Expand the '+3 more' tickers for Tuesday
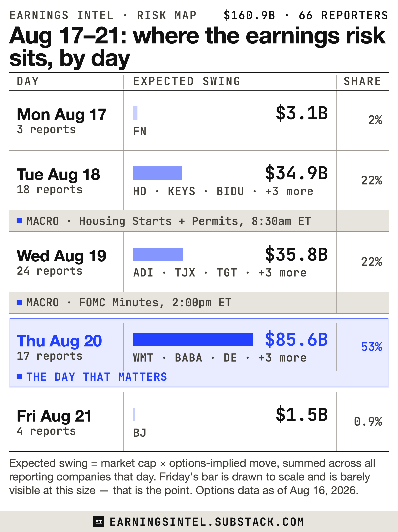Viewport: 398px width, 532px height. coord(289,191)
